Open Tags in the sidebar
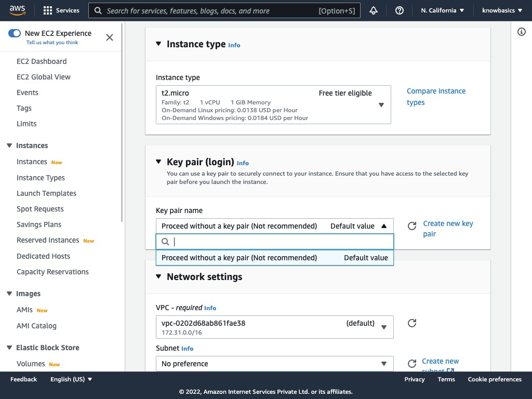This screenshot has height=399, width=532. (24, 108)
